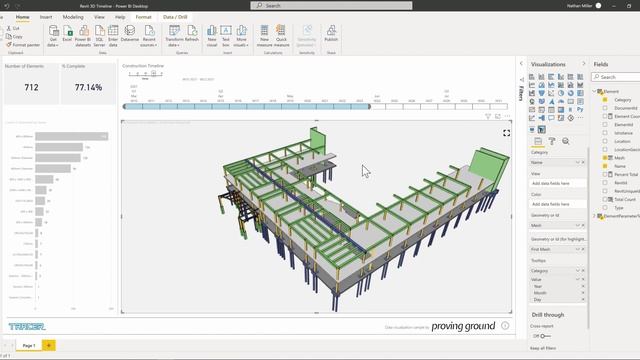Image resolution: width=640 pixels, height=360 pixels.
Task: Insert a Text box
Action: pos(226,36)
